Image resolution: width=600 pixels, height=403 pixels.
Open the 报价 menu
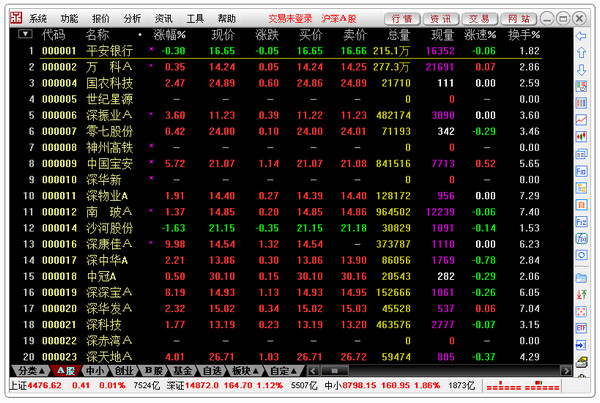tap(101, 18)
